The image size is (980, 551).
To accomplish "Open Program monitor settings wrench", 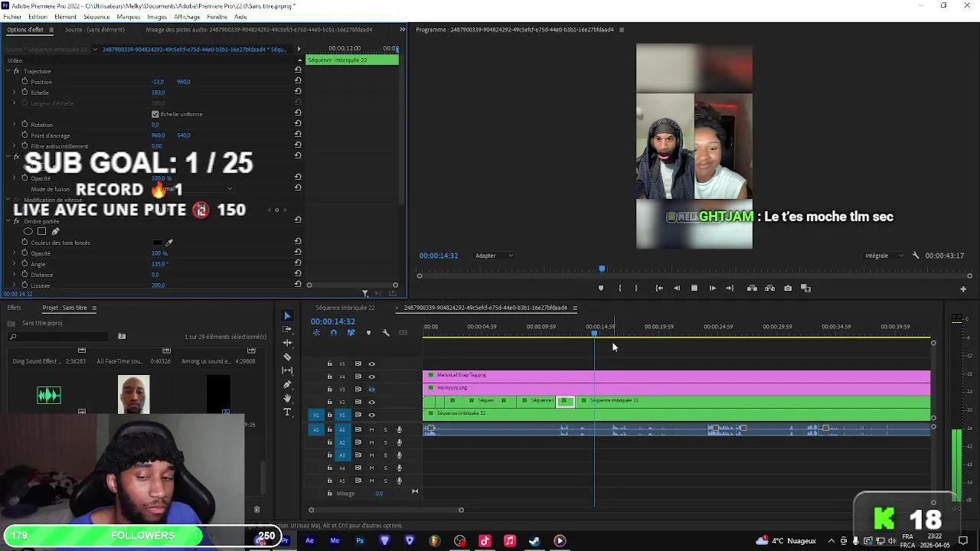I will click(x=916, y=256).
